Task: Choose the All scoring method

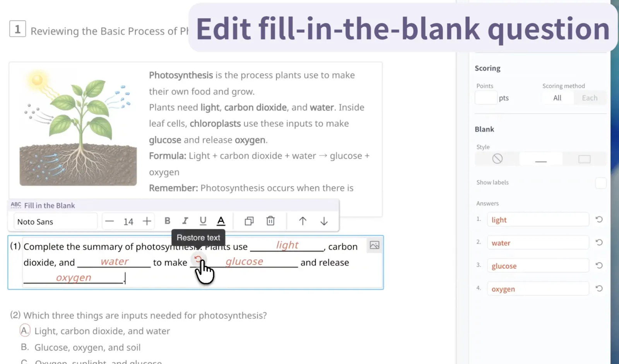Action: 557,98
